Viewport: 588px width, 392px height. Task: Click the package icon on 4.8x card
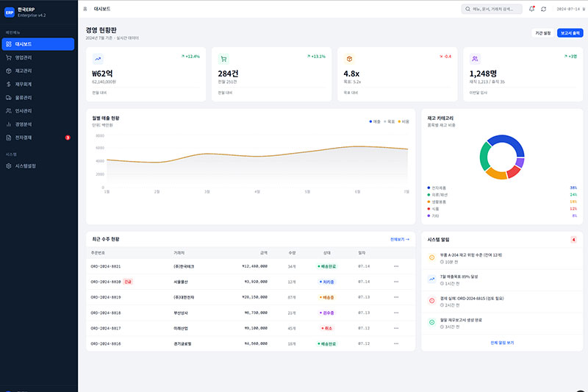pos(349,59)
